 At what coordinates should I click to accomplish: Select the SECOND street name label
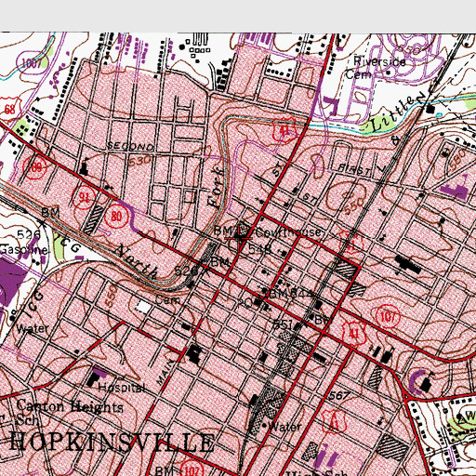(x=130, y=146)
